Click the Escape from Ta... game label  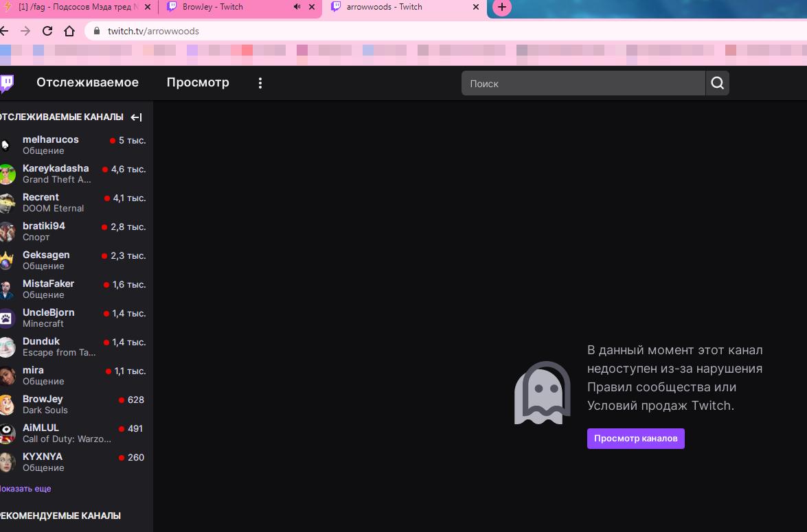(x=59, y=352)
